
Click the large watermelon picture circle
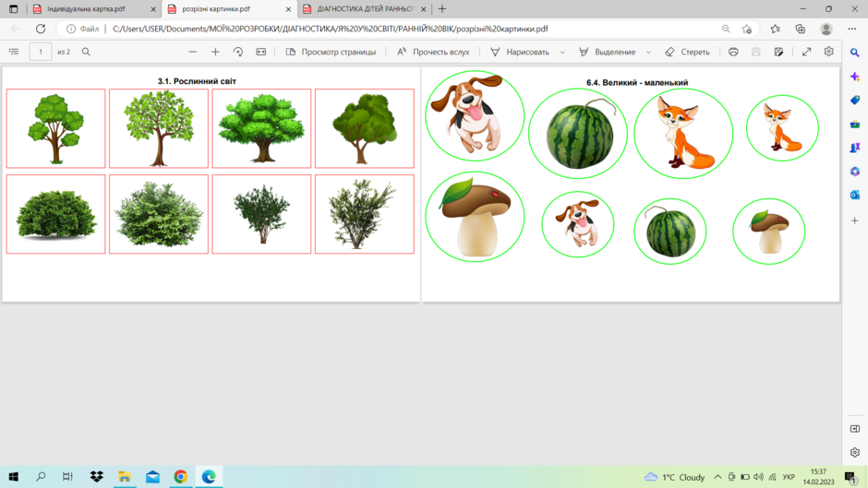578,134
